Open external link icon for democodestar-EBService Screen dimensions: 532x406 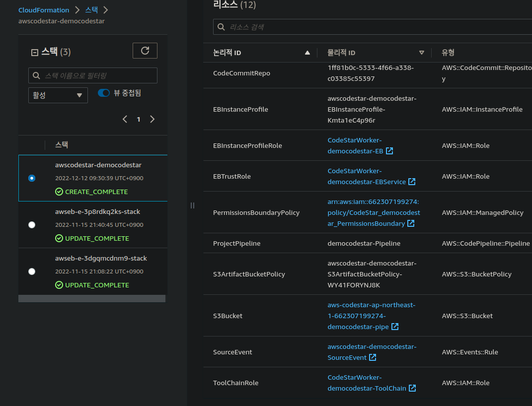(x=412, y=182)
